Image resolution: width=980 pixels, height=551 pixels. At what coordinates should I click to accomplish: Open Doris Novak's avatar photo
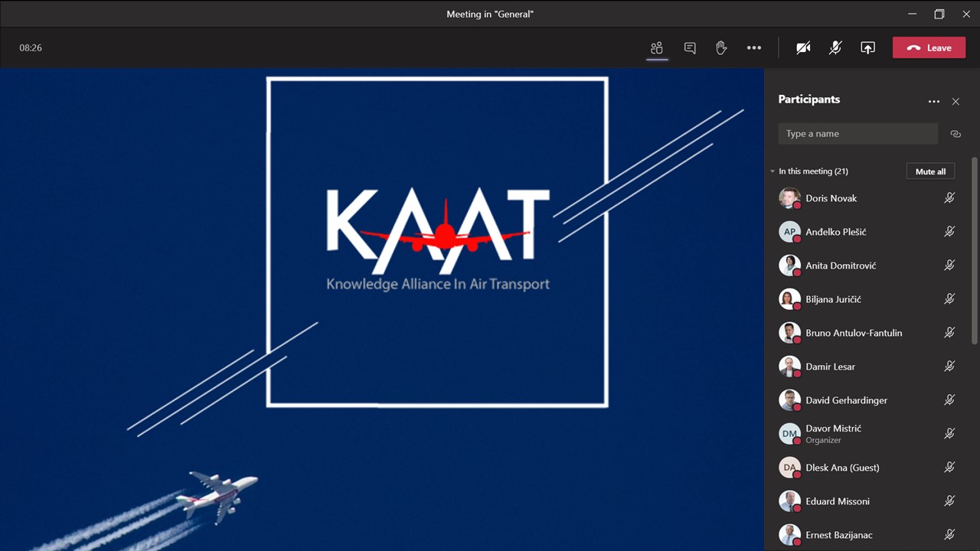789,197
